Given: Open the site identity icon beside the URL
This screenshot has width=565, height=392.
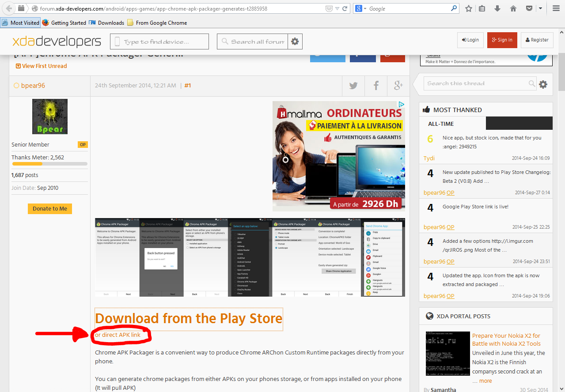Looking at the screenshot, I should (x=34, y=8).
